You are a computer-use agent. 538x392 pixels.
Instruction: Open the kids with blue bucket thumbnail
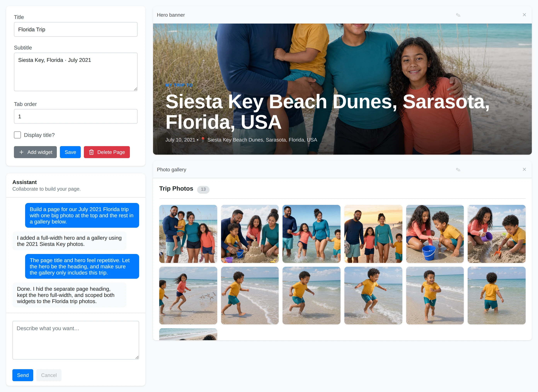tap(435, 234)
